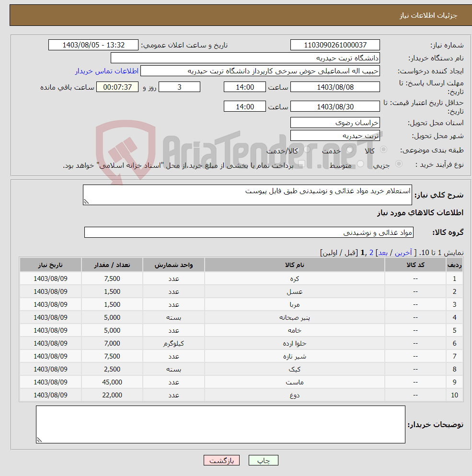Click the buyer notes text area

click(x=221, y=424)
